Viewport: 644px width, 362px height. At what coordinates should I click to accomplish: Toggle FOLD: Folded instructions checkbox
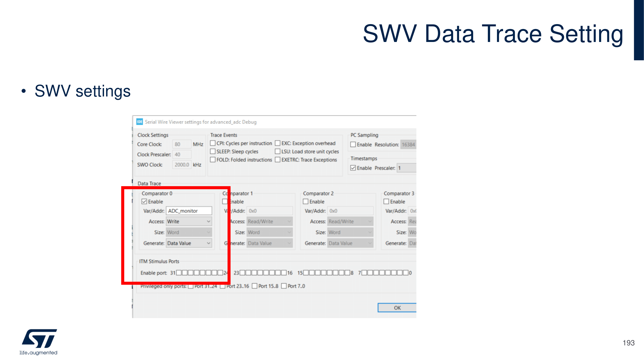point(213,160)
